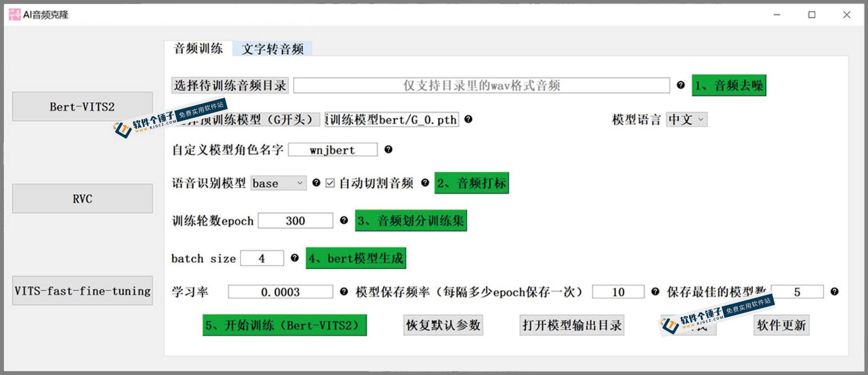
Task: Minimize the AI音频克隆 window
Action: pyautogui.click(x=777, y=14)
